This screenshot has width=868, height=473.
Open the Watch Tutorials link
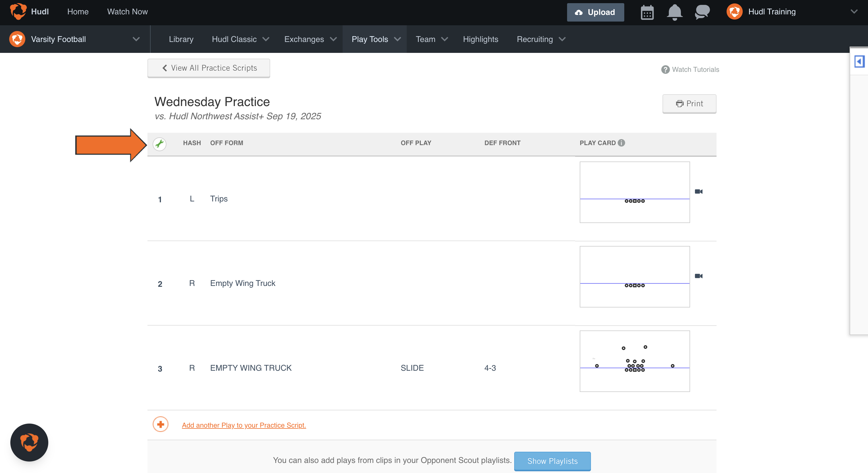(696, 70)
